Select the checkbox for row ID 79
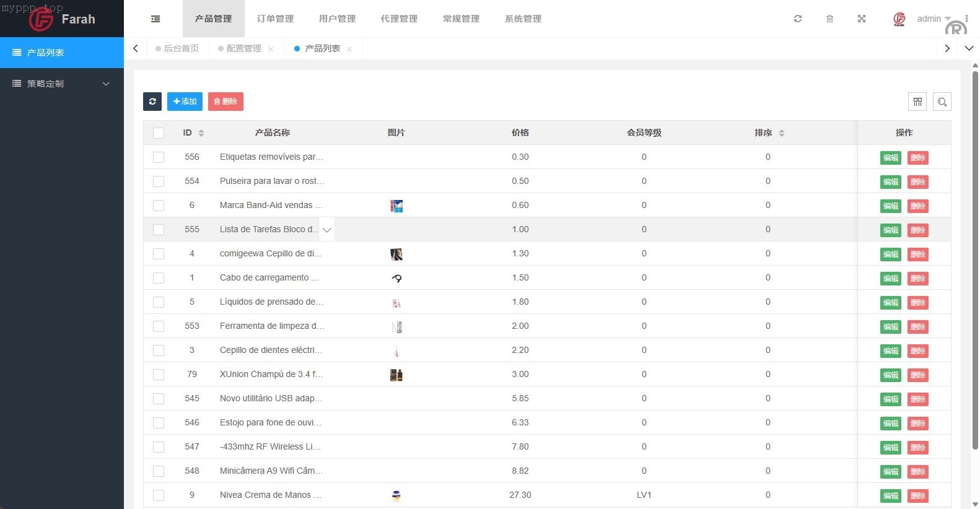Image resolution: width=980 pixels, height=509 pixels. point(159,375)
